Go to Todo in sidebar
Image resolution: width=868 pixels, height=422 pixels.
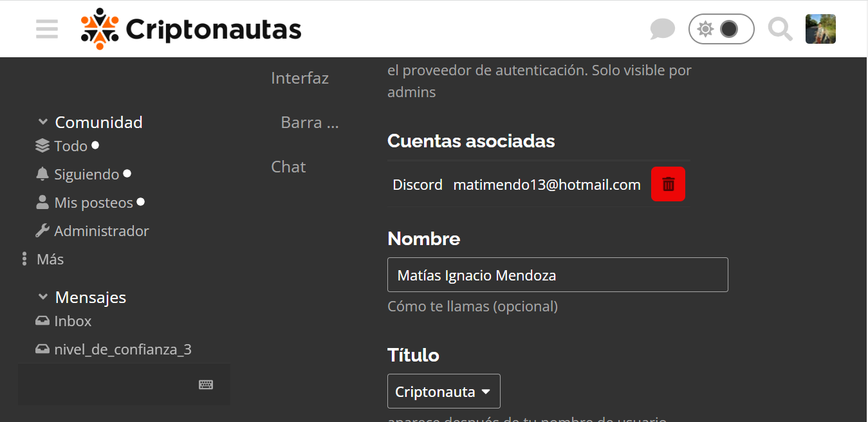[x=70, y=146]
